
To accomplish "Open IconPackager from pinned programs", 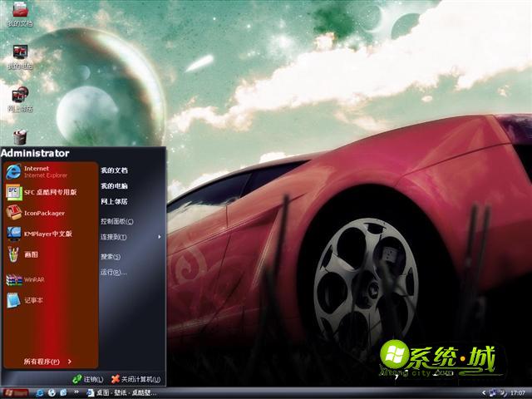I will click(x=42, y=213).
